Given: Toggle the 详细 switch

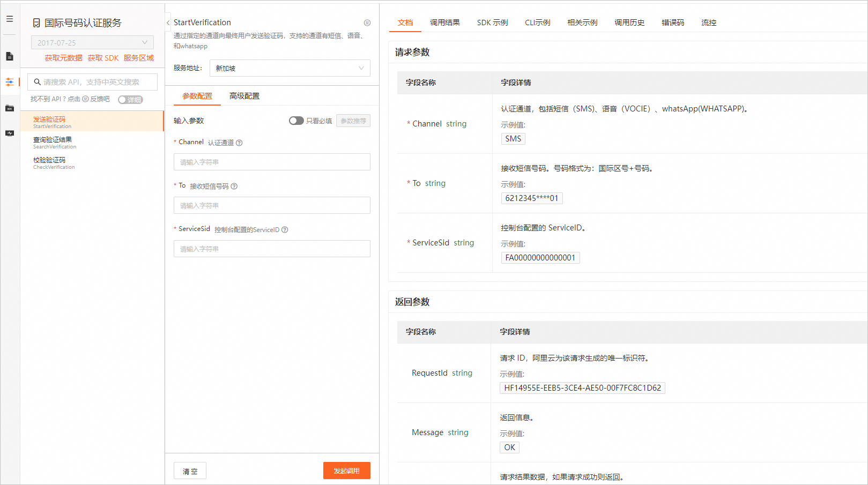Looking at the screenshot, I should point(130,100).
